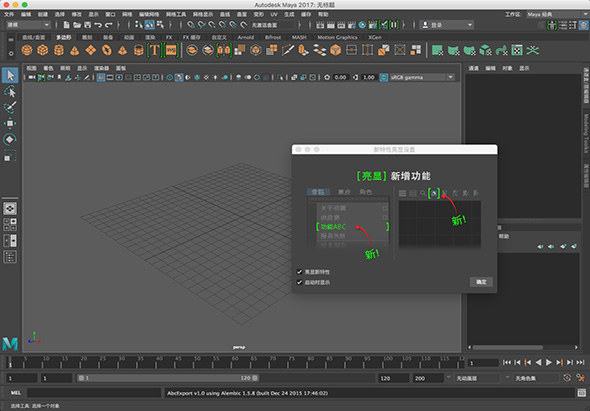590x411 pixels.
Task: Click the New Scene file icon
Action: click(67, 25)
